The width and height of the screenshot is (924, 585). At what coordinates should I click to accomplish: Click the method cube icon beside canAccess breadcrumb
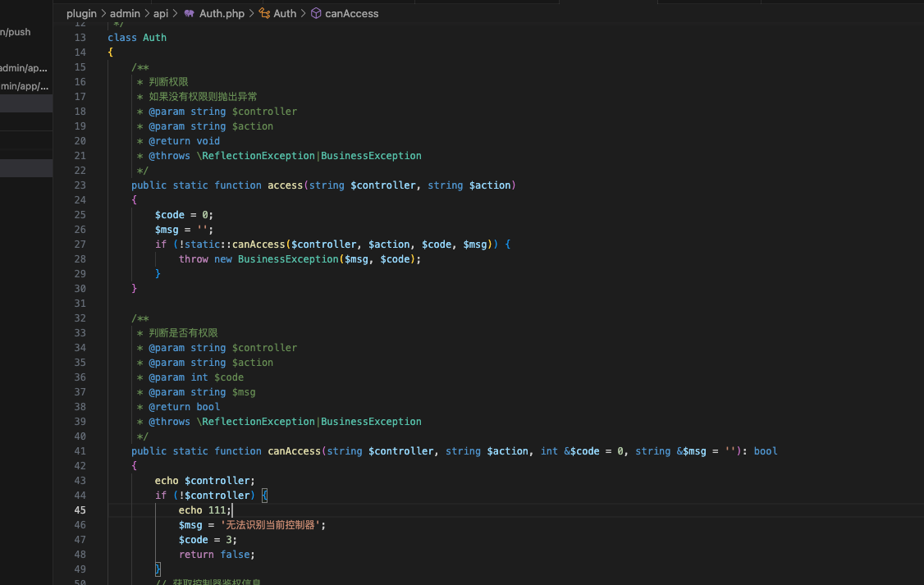pos(317,14)
